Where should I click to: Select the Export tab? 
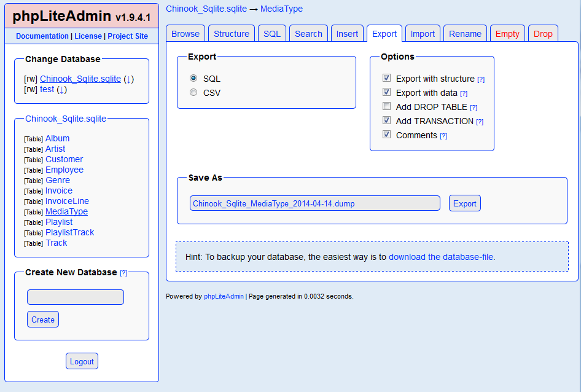(x=384, y=34)
